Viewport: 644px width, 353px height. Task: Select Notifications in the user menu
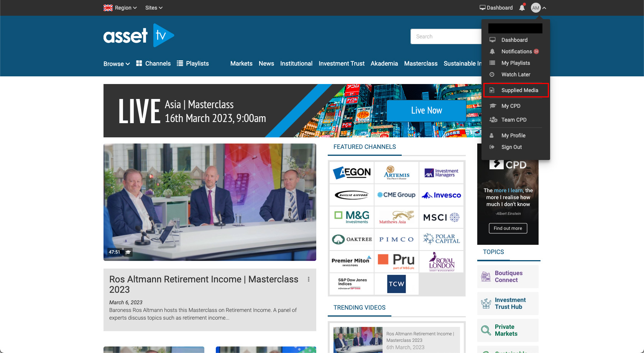click(515, 51)
